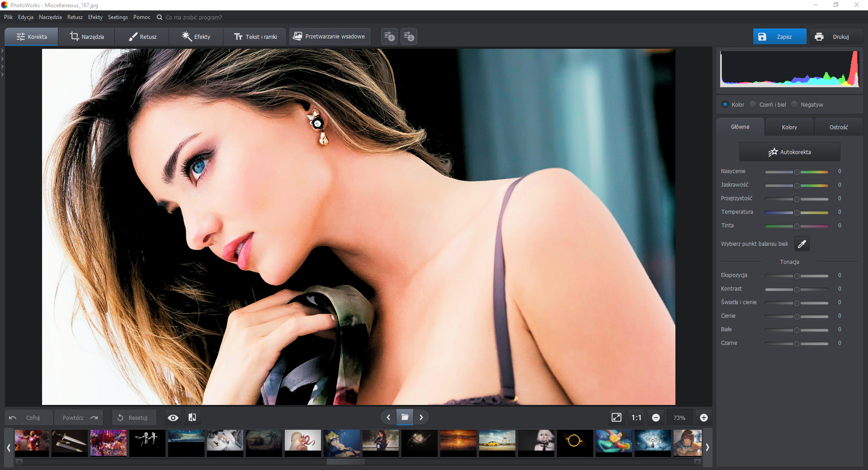Viewport: 868px width, 470px height.
Task: Switch to the Główne panel tab
Action: (x=740, y=127)
